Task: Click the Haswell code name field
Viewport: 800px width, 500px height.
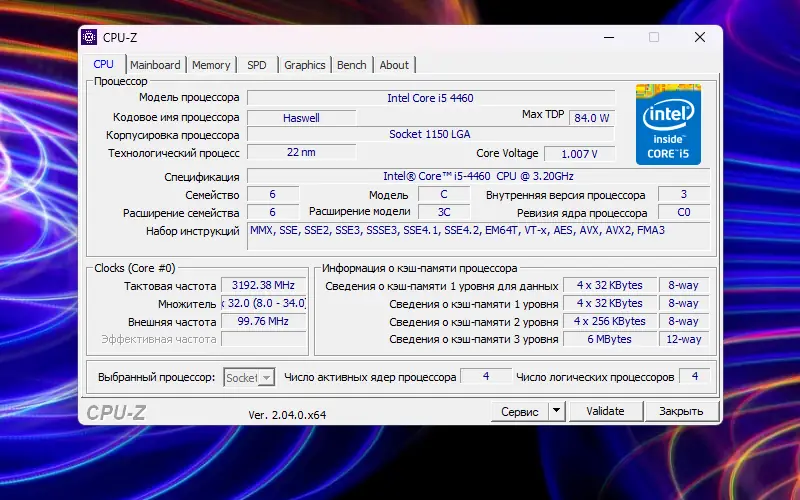Action: (302, 118)
